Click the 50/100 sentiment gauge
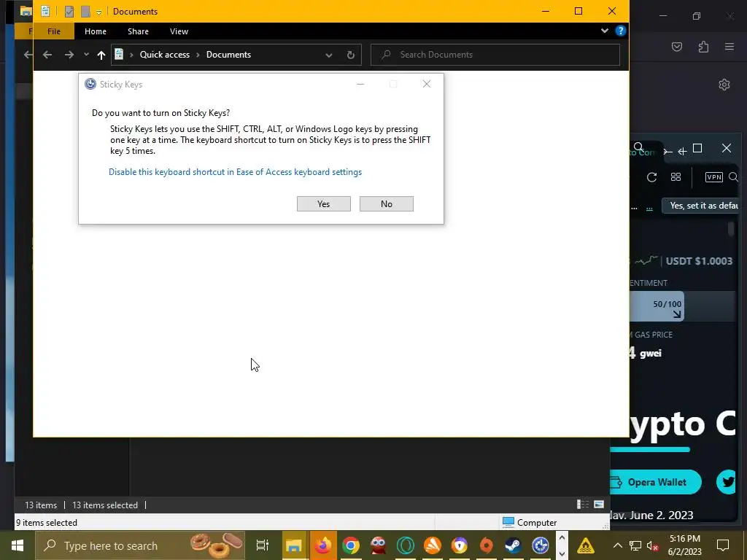 657,306
